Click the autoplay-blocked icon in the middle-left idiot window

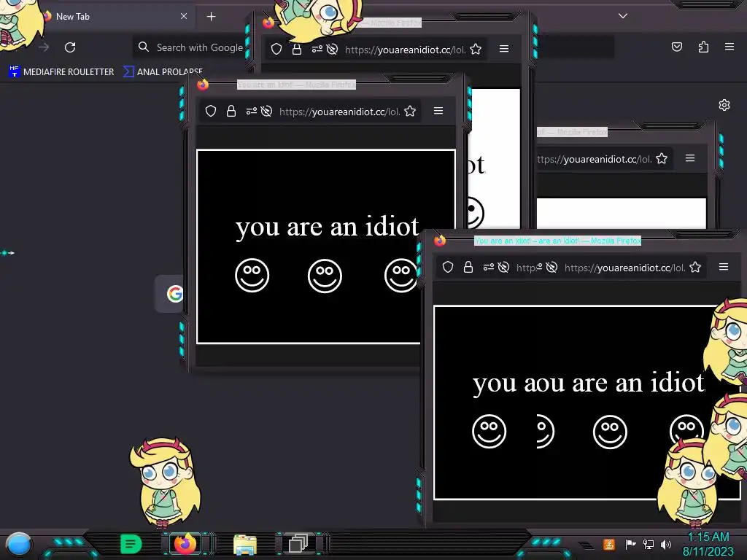pos(267,111)
